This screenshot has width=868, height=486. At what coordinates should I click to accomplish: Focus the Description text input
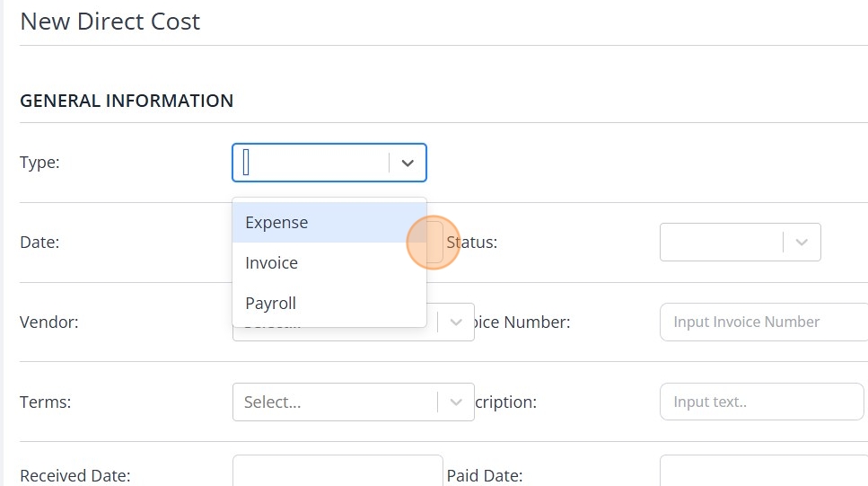pos(761,402)
